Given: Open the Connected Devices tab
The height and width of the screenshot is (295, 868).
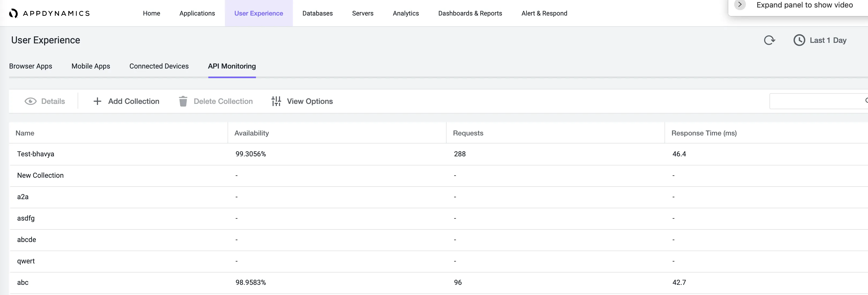Looking at the screenshot, I should (x=159, y=66).
